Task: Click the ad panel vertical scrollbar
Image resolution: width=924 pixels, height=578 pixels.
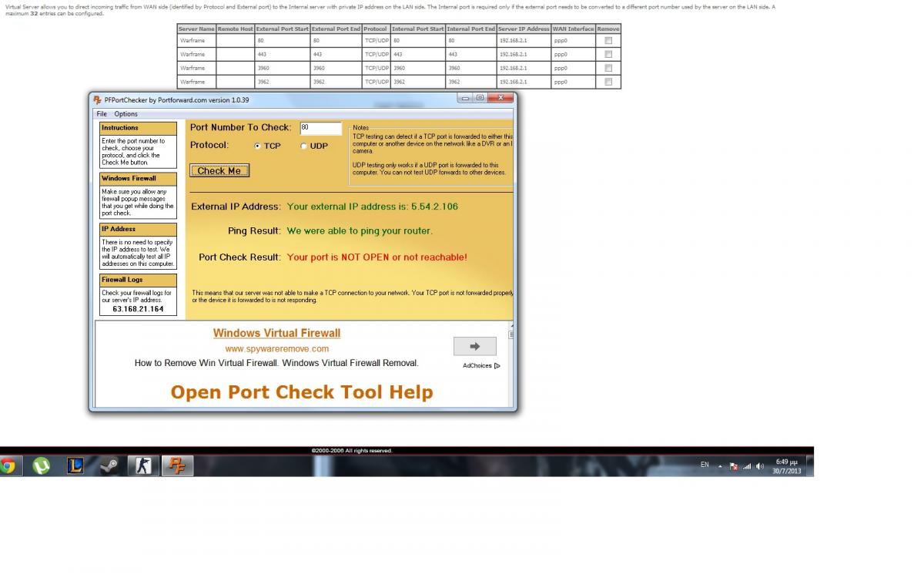Action: tap(511, 364)
